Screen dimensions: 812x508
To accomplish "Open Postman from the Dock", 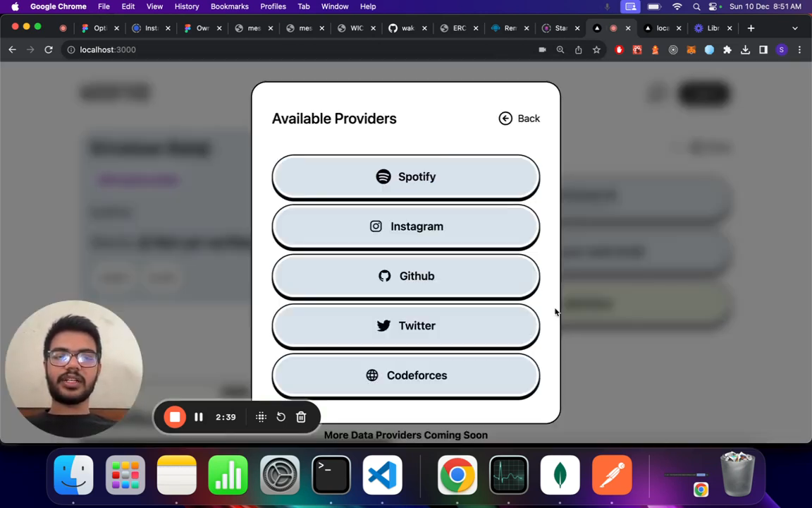I will (612, 475).
